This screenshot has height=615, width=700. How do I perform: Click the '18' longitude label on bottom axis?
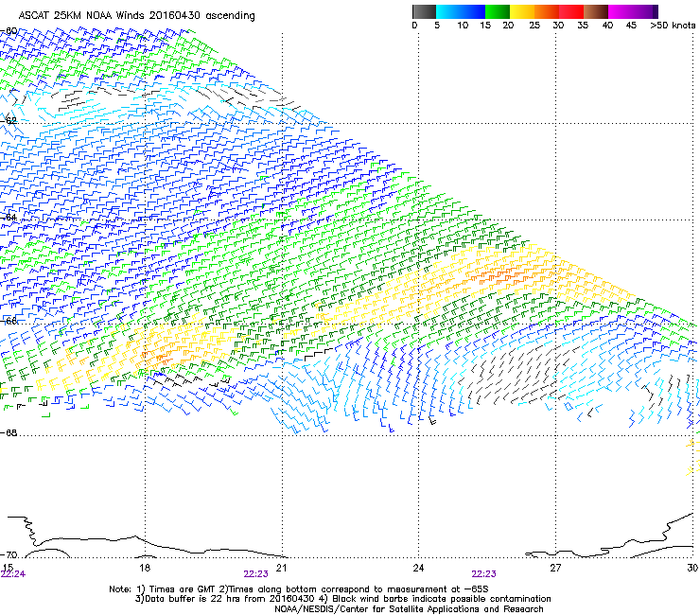(144, 568)
